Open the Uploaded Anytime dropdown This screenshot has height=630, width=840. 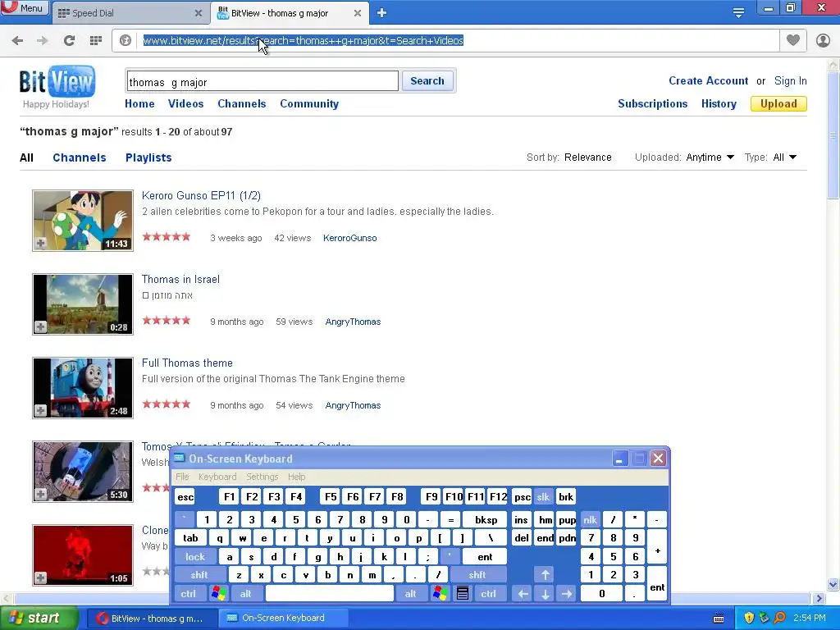(710, 157)
